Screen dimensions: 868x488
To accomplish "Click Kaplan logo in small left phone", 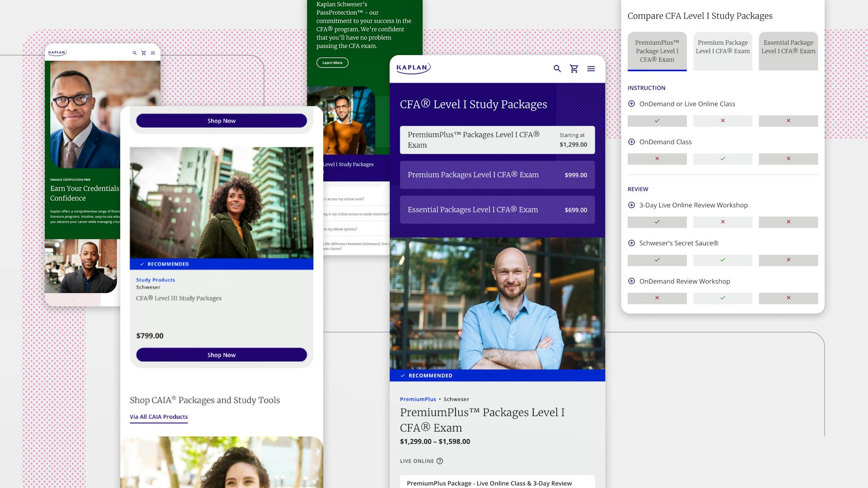I will tap(57, 52).
